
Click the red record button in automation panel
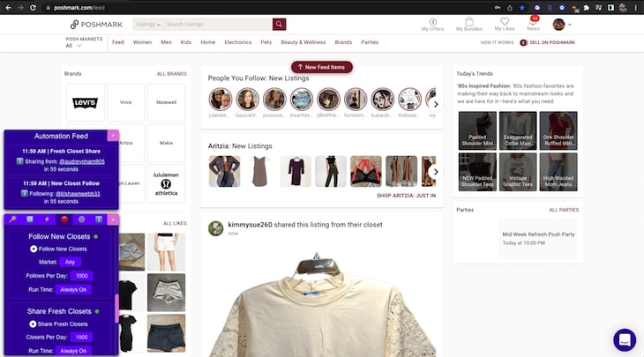tap(64, 219)
